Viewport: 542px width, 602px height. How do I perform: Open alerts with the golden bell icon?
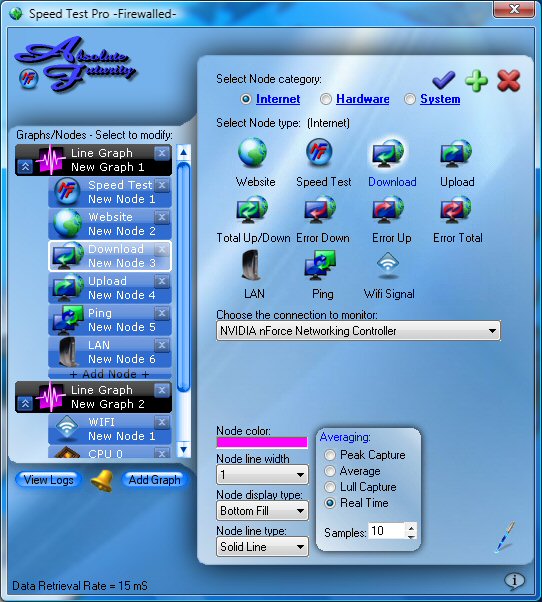(x=102, y=480)
